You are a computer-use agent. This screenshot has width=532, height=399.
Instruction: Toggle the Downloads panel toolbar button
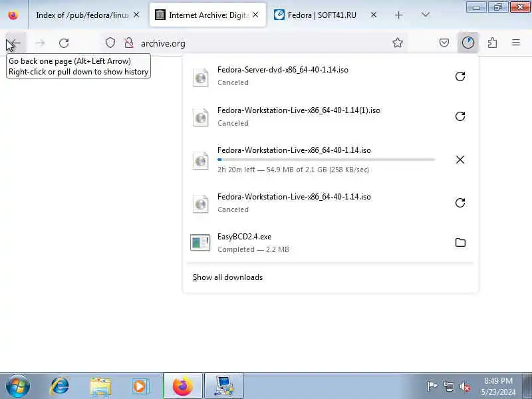[x=468, y=43]
